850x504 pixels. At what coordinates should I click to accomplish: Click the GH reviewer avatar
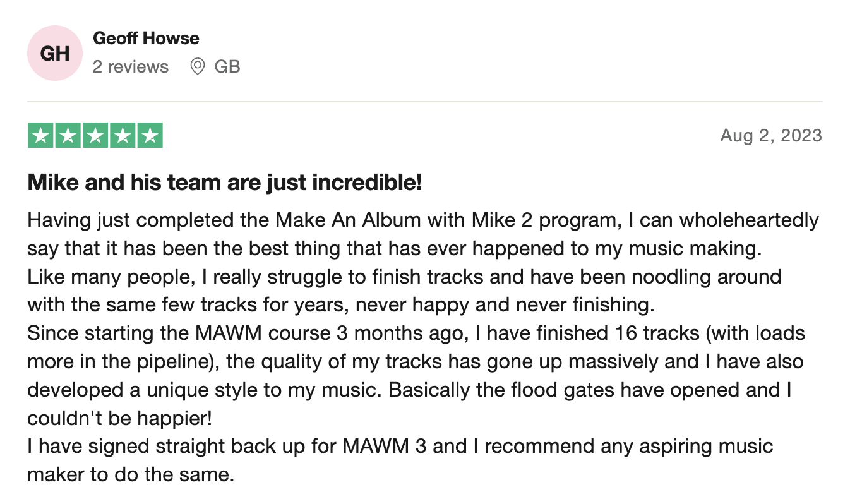55,53
